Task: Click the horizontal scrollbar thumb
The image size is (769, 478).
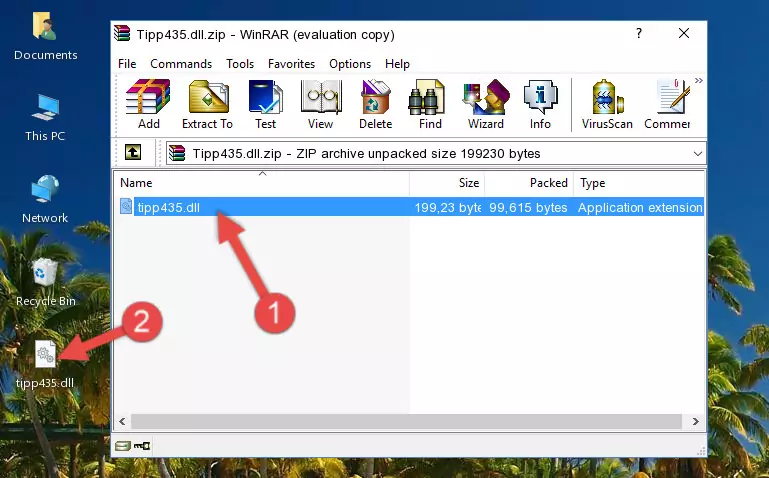Action: 406,422
